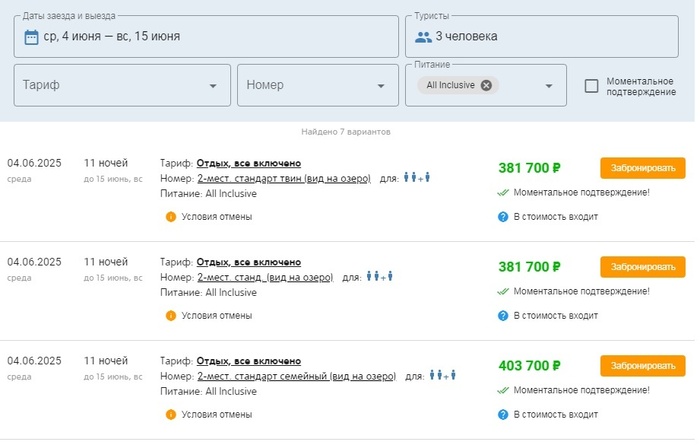Open Отдых, все включено tariff in second result
700x445 pixels.
249,262
